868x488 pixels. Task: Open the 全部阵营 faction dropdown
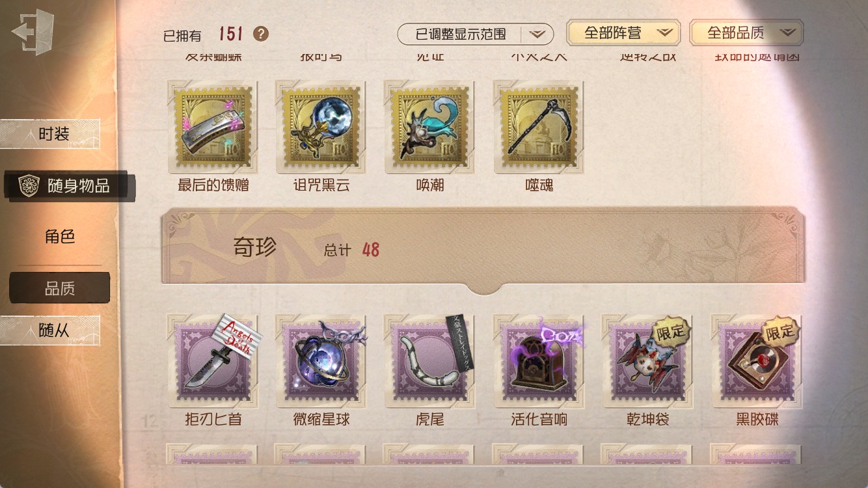point(623,33)
